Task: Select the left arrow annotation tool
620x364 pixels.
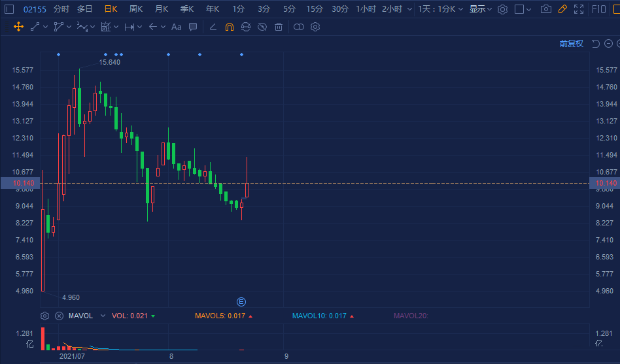Action: point(153,27)
